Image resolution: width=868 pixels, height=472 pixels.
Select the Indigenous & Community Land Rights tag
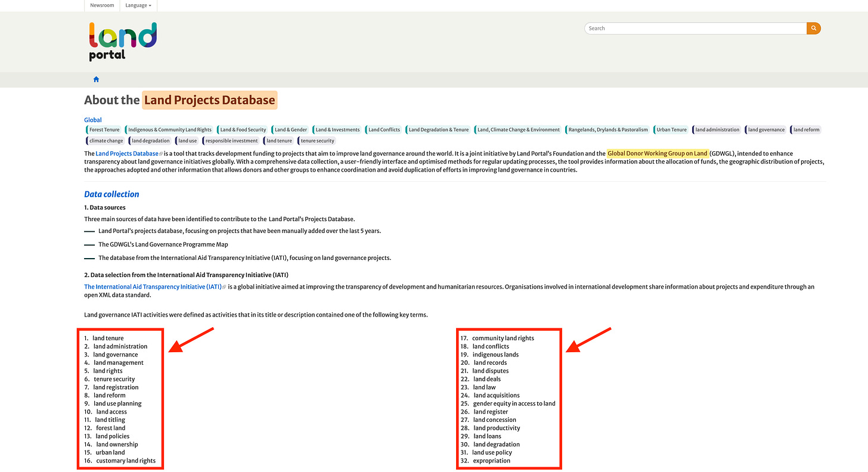pos(169,129)
